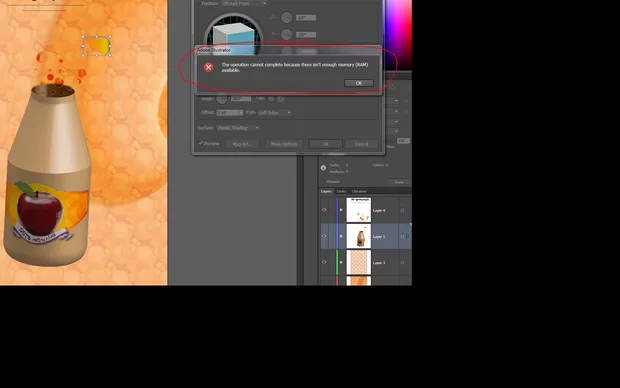Open the Surface Plastic Shading dropdown

[238, 128]
